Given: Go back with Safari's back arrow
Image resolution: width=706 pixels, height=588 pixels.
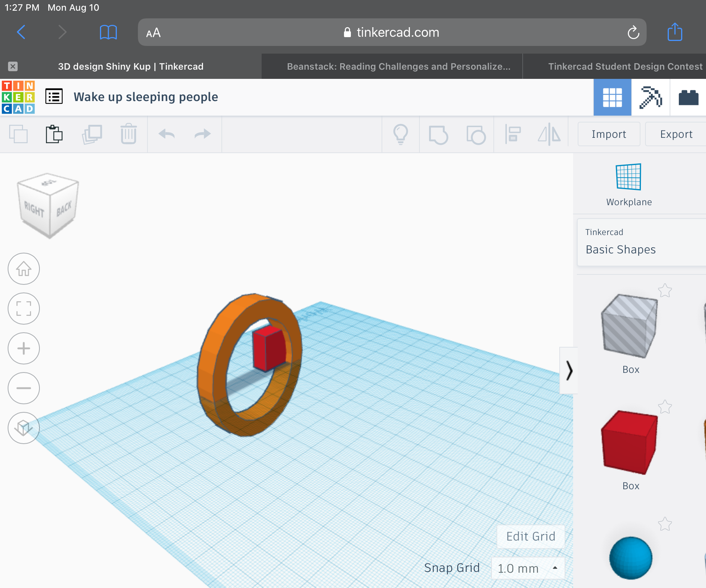Looking at the screenshot, I should pyautogui.click(x=21, y=32).
